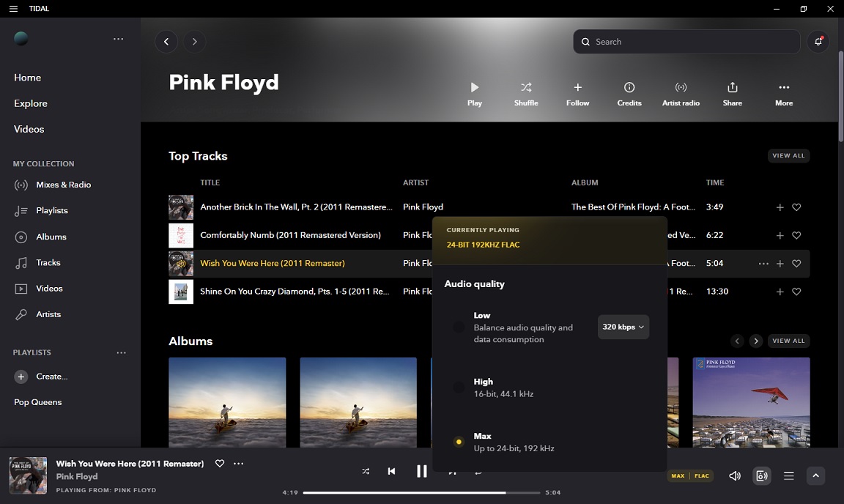844x504 pixels.
Task: Open the More options in artist header
Action: tap(784, 94)
